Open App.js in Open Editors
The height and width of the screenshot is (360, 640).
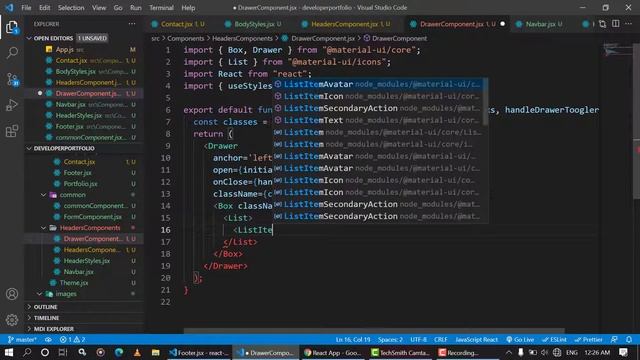[x=64, y=49]
